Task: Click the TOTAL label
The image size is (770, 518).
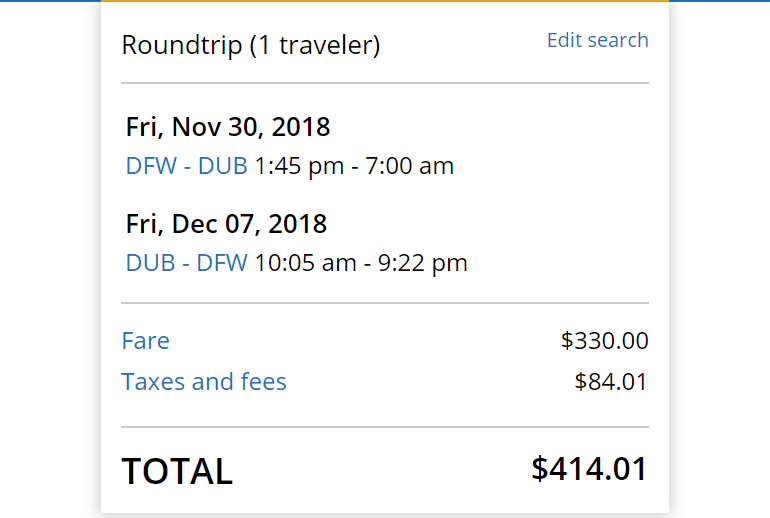Action: [177, 471]
